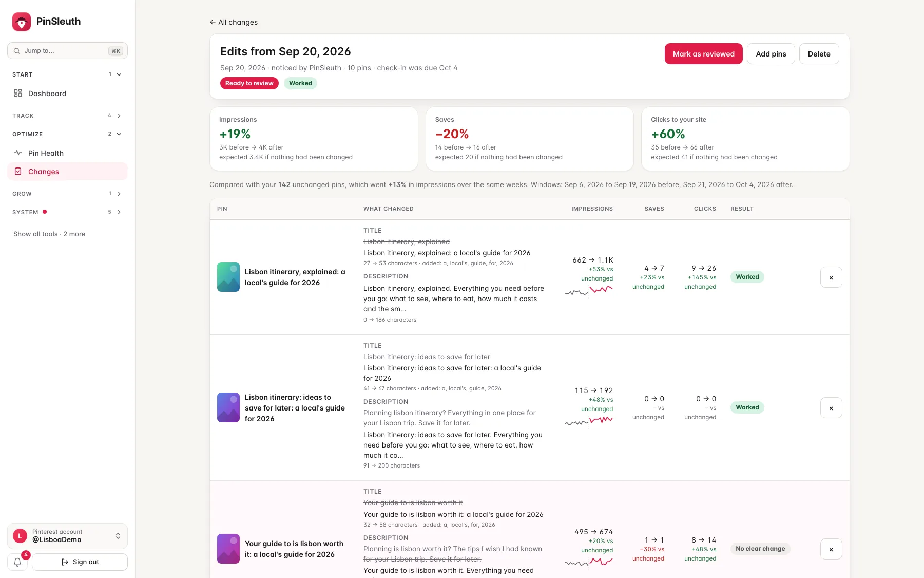Click the RESULT column header

click(742, 209)
